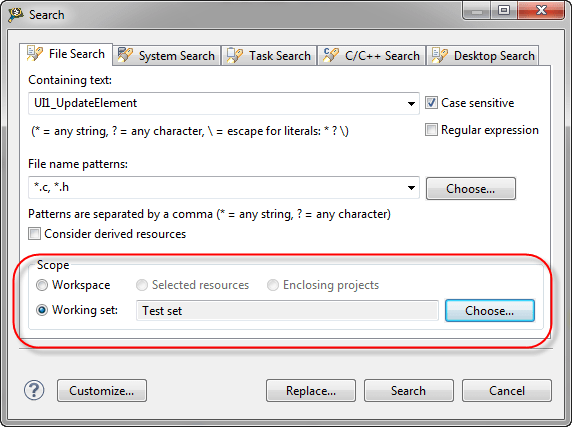Click the Search window title bar icon
Viewport: 572px width, 427px height.
tap(16, 14)
